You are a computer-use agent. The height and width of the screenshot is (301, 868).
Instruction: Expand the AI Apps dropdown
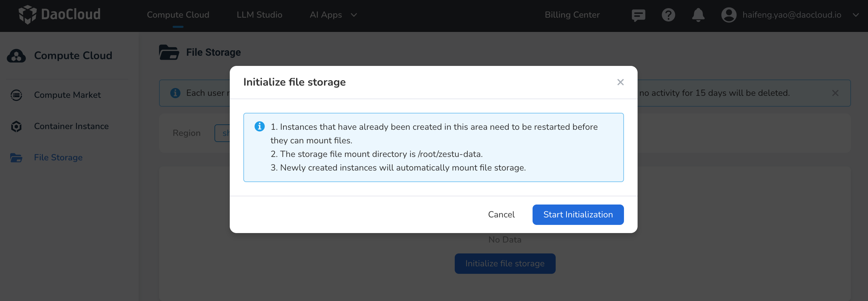(x=353, y=15)
